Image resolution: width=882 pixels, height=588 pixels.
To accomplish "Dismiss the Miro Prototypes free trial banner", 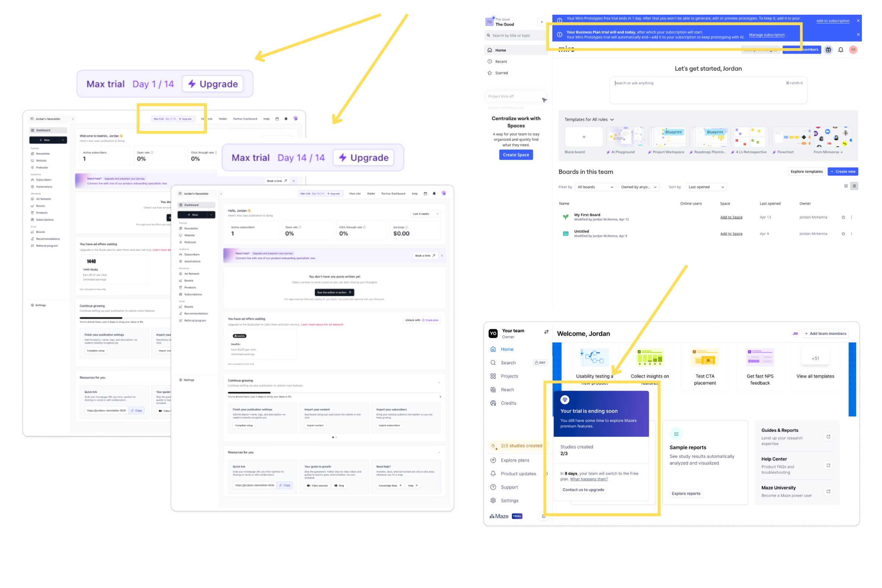I will [x=858, y=21].
